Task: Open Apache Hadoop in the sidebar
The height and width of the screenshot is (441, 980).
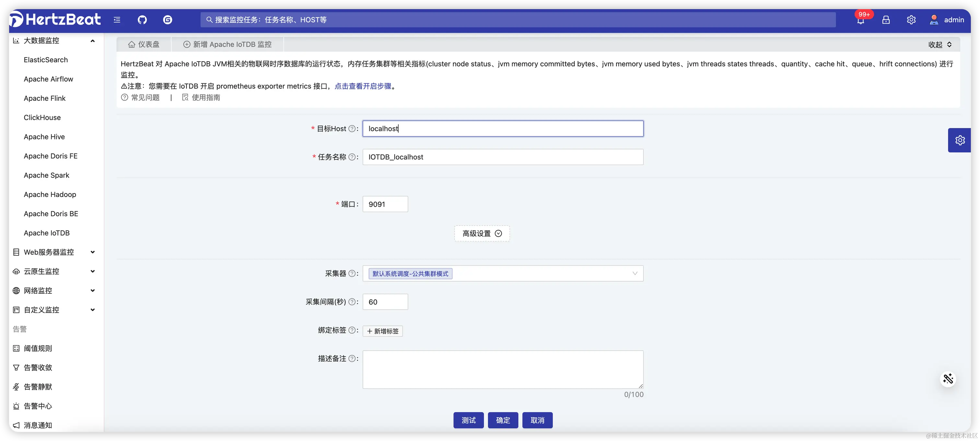Action: click(50, 194)
